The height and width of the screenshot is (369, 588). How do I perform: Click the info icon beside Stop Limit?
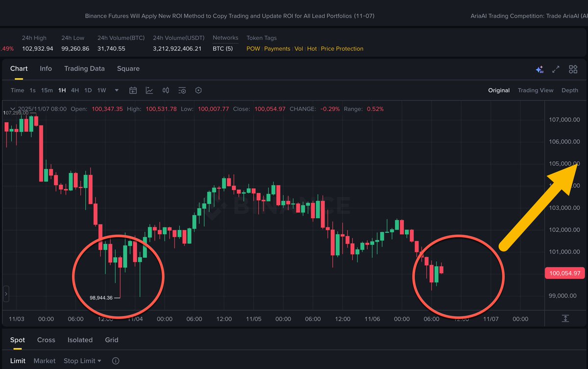click(x=116, y=361)
